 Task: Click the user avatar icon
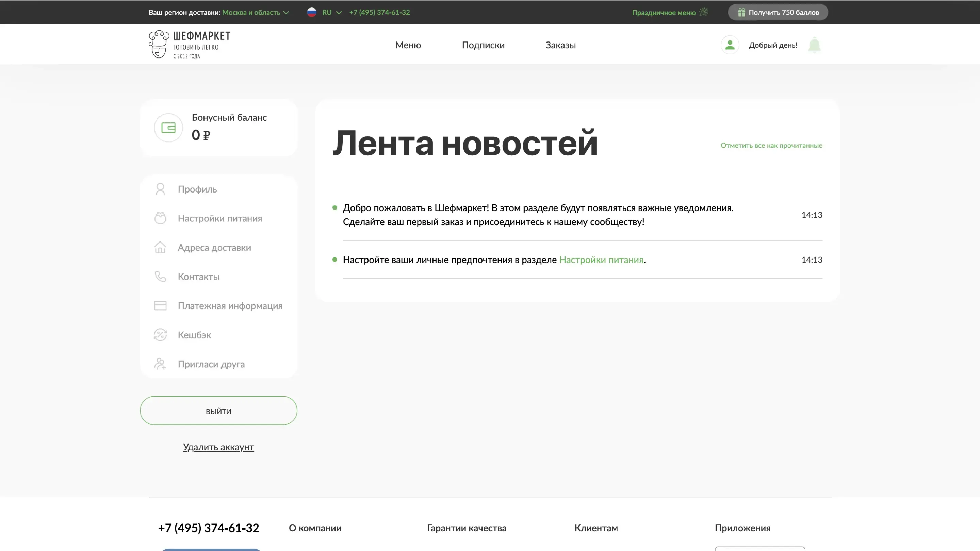[x=730, y=45]
